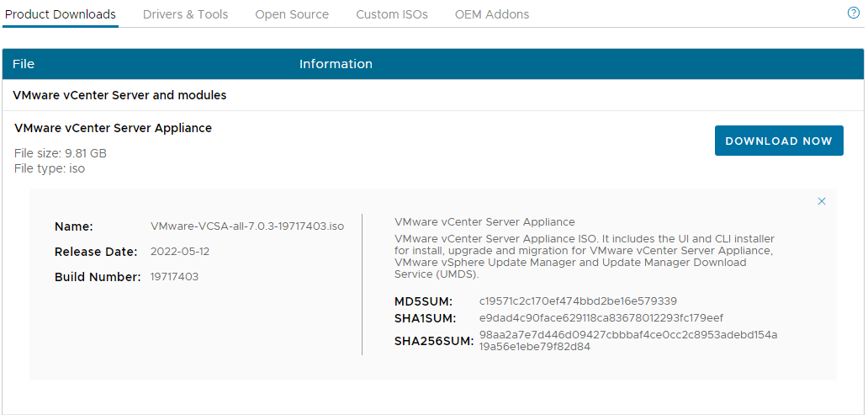Image resolution: width=868 pixels, height=415 pixels.
Task: Click the release date 2022-05-12
Action: tap(180, 252)
